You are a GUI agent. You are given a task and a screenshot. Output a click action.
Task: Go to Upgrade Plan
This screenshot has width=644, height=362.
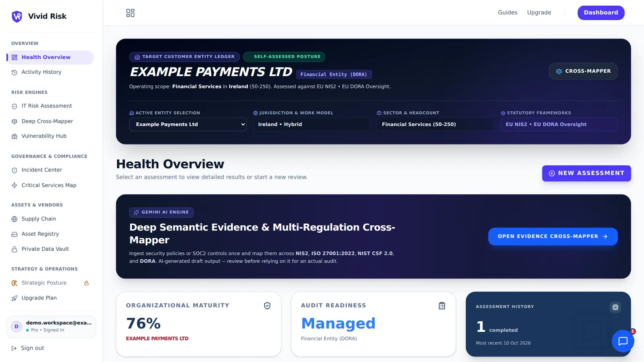[x=50, y=298]
